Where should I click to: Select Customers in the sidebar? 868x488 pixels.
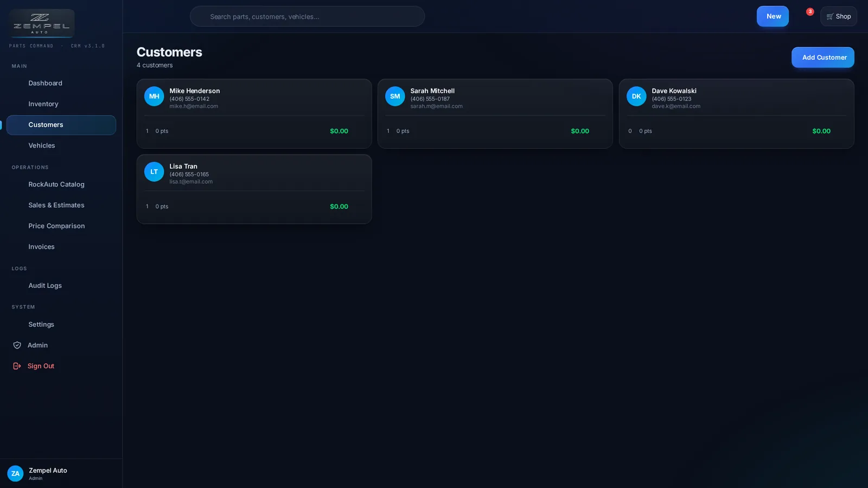61,125
